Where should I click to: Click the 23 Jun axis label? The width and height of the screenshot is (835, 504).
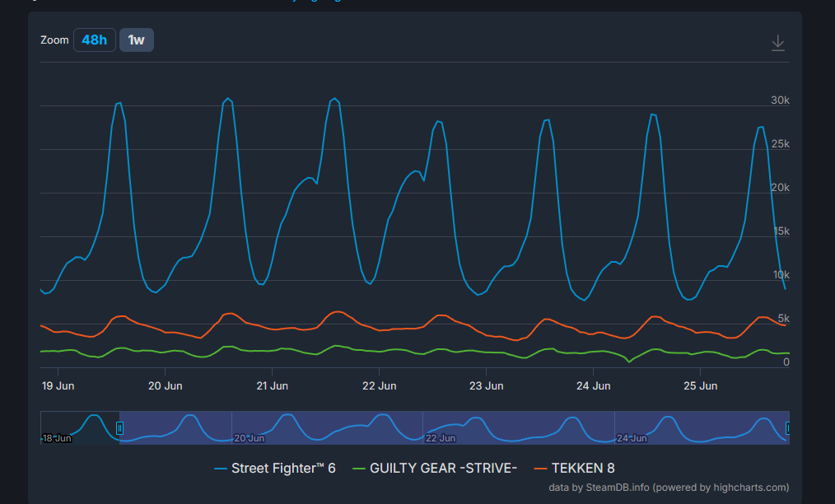[x=486, y=385]
